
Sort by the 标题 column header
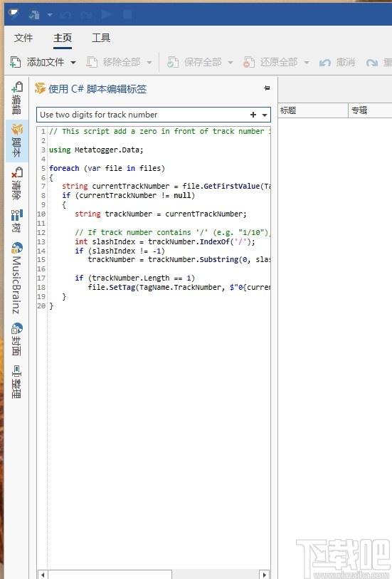click(x=313, y=110)
